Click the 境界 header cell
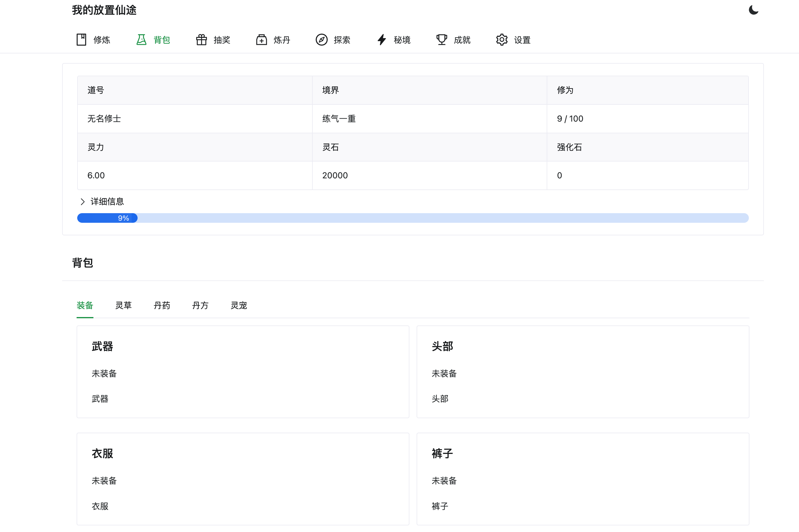This screenshot has width=799, height=532. (x=429, y=90)
